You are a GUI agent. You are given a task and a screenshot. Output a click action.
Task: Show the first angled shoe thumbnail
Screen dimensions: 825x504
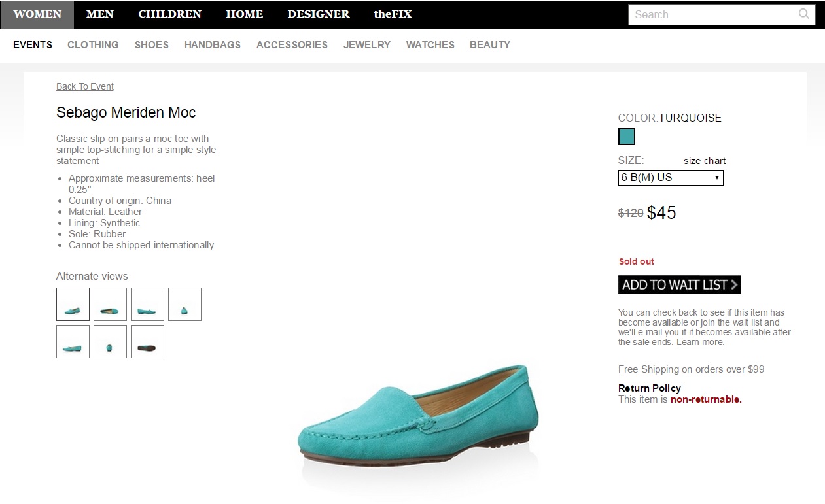[x=73, y=305]
